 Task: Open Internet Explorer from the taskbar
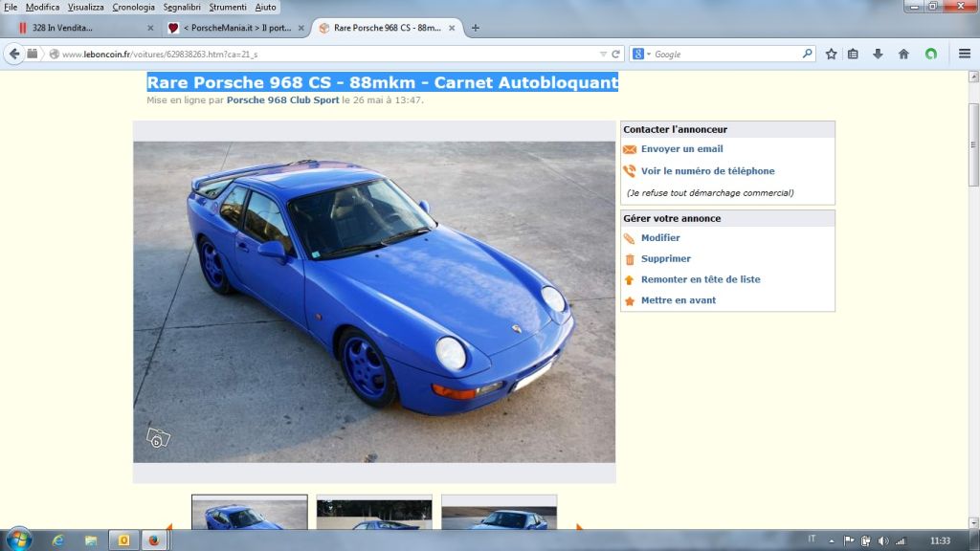pos(58,540)
